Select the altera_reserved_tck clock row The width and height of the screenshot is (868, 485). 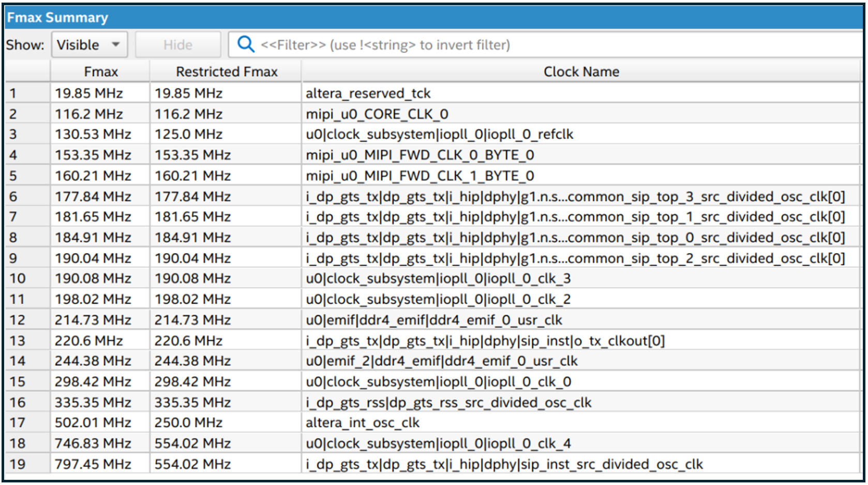click(368, 93)
